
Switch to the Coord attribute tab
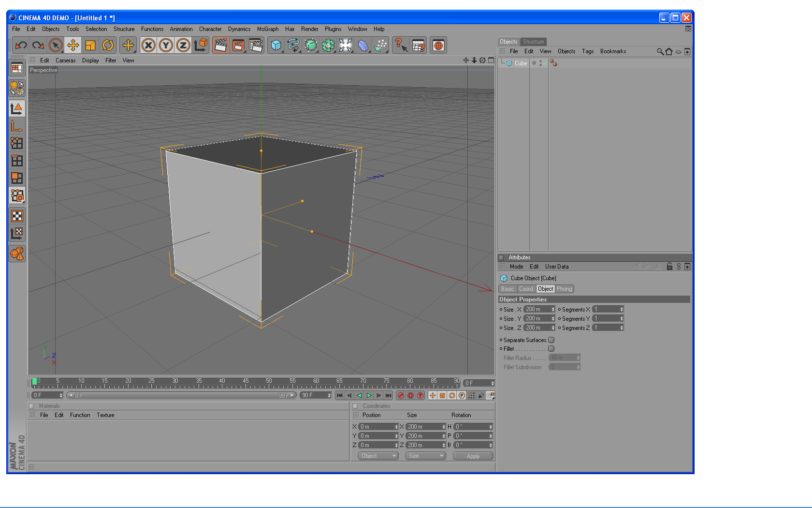point(526,289)
